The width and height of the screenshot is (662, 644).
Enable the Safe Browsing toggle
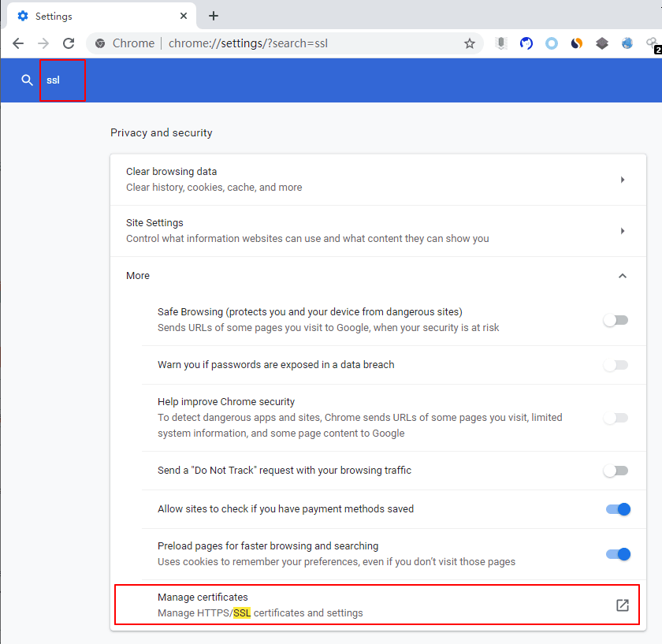(x=616, y=320)
